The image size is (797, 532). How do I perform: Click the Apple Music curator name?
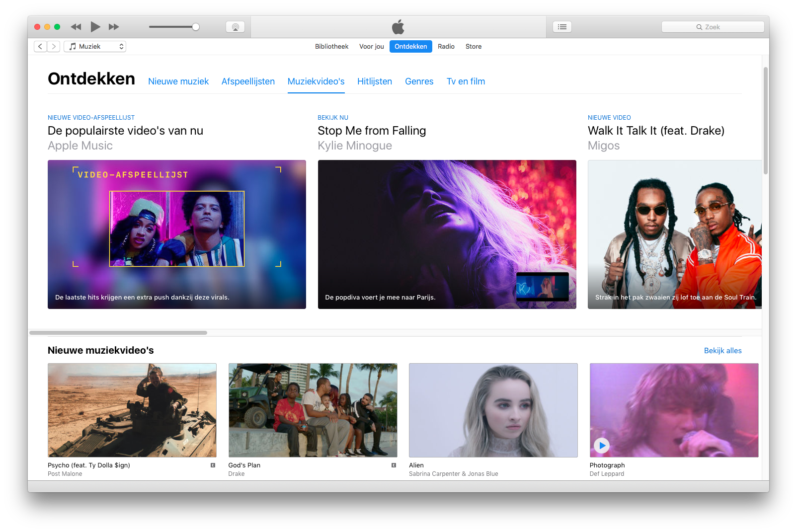coord(80,146)
